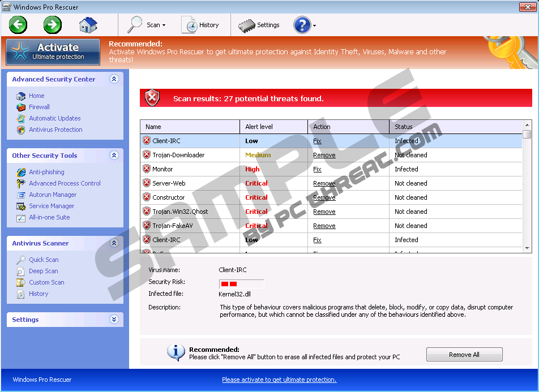
Task: Open History from the top toolbar
Action: click(200, 25)
